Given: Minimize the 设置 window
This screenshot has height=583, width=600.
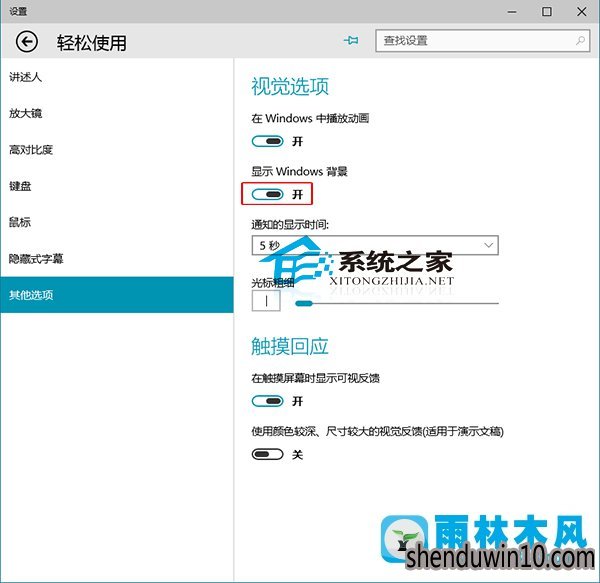Looking at the screenshot, I should click(x=512, y=12).
